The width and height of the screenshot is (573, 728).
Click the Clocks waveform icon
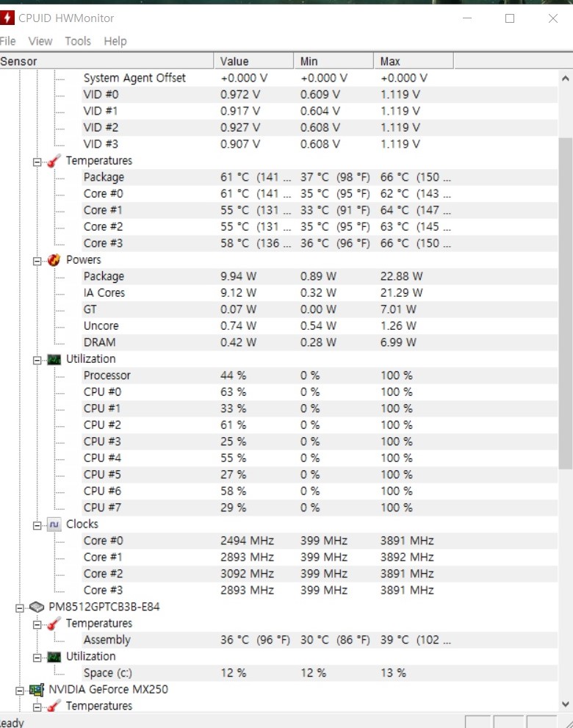(54, 525)
